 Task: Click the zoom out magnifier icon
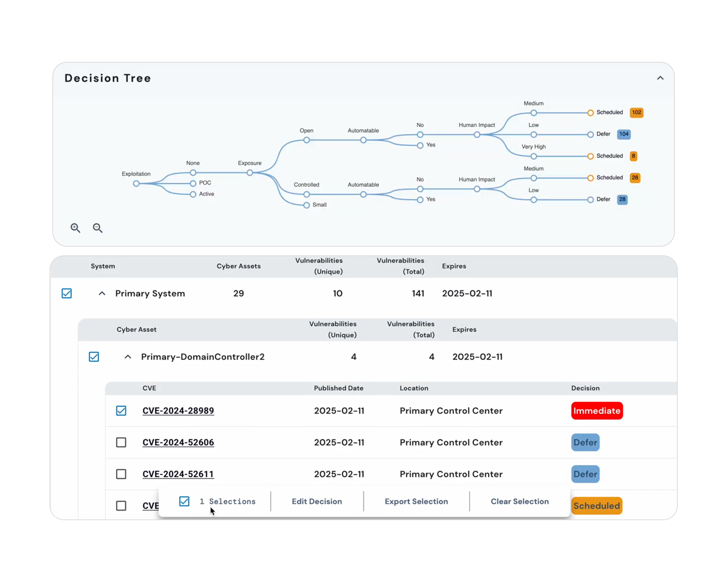click(97, 228)
